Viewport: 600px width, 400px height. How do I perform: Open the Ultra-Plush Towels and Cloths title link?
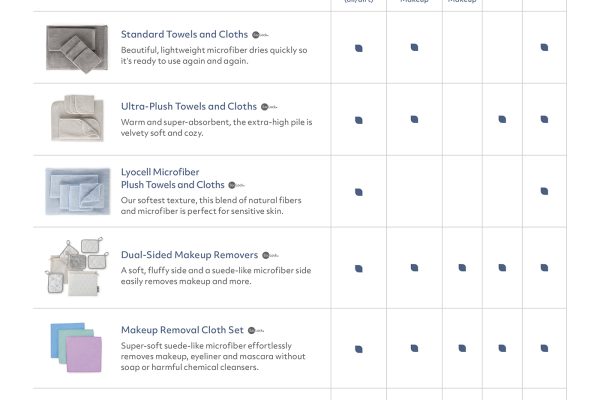189,106
